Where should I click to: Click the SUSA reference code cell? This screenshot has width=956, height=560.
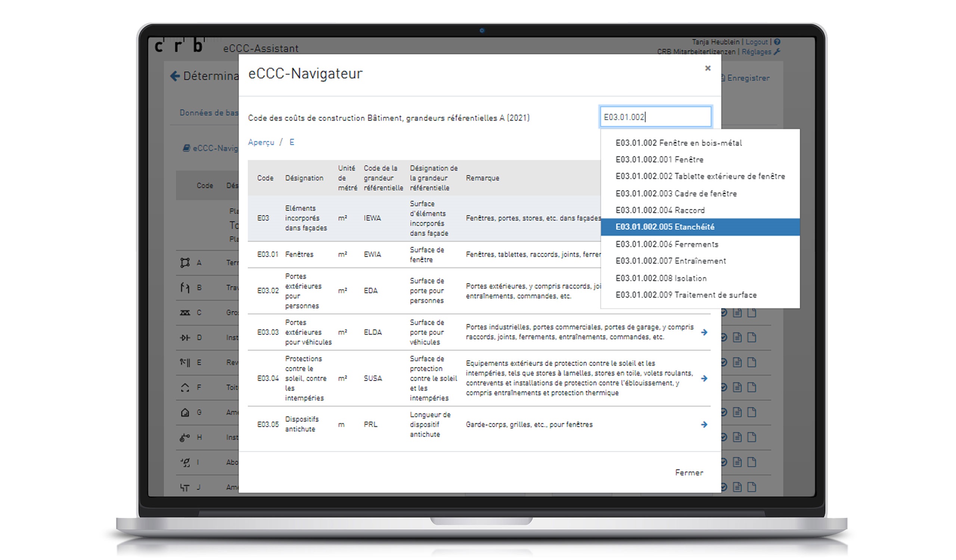pos(373,379)
